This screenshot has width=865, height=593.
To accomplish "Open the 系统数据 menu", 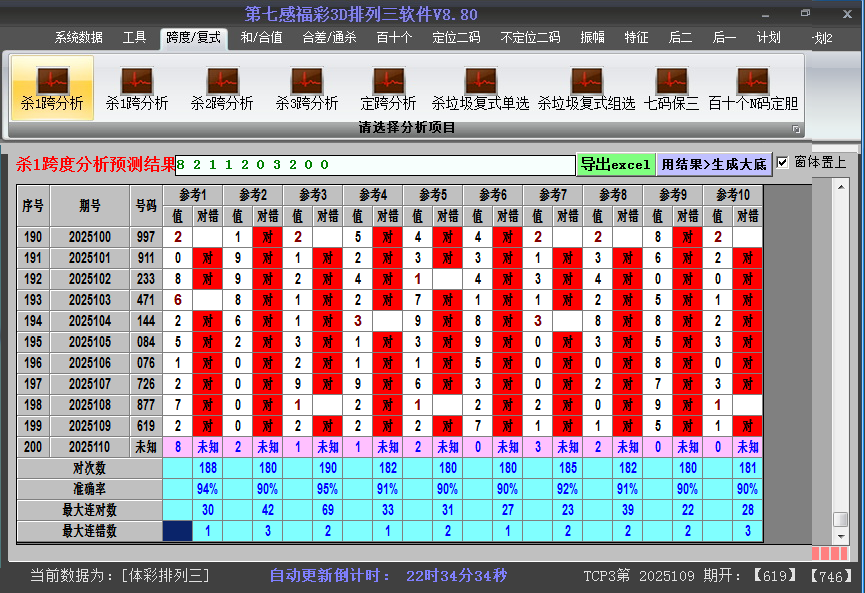I will (x=78, y=38).
